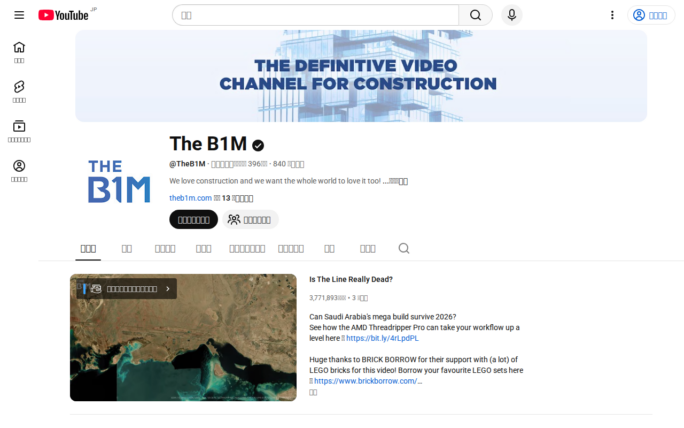Open 'Is The Line Really Dead?' video title
The width and height of the screenshot is (684, 428).
pos(351,279)
